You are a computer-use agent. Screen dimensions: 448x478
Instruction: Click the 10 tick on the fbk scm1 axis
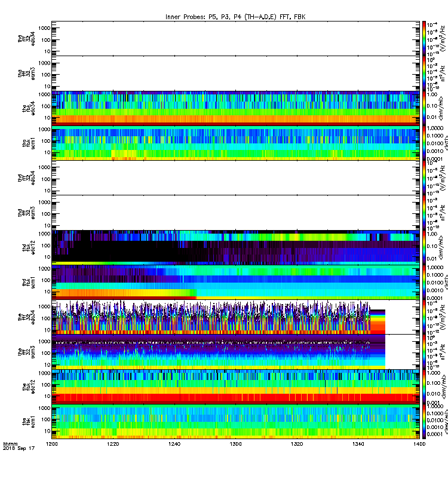pyautogui.click(x=48, y=431)
